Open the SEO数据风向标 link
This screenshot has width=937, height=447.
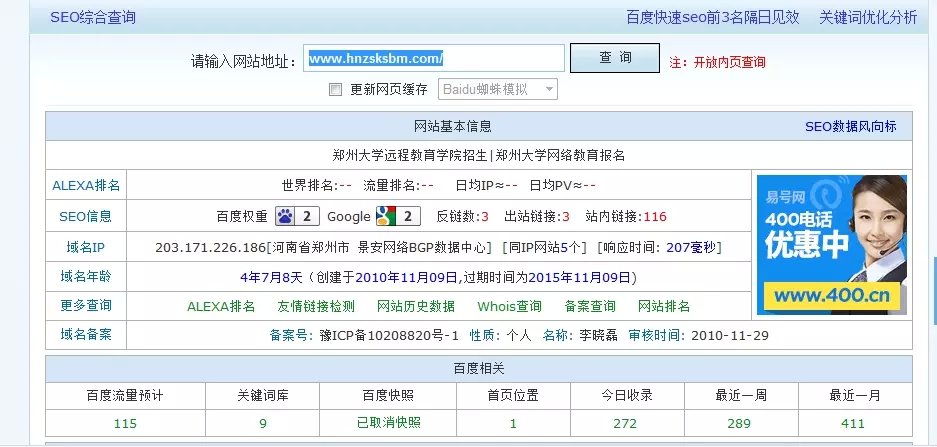[850, 127]
